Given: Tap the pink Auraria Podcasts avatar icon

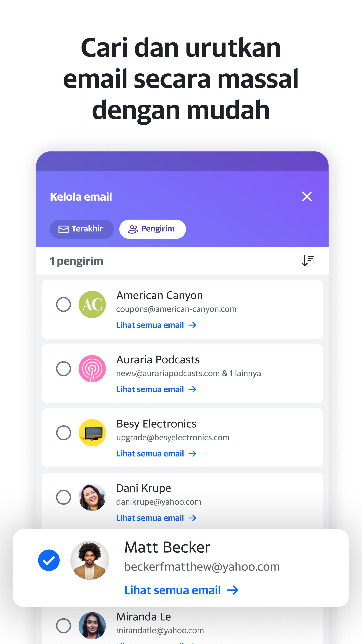Looking at the screenshot, I should pos(92,368).
